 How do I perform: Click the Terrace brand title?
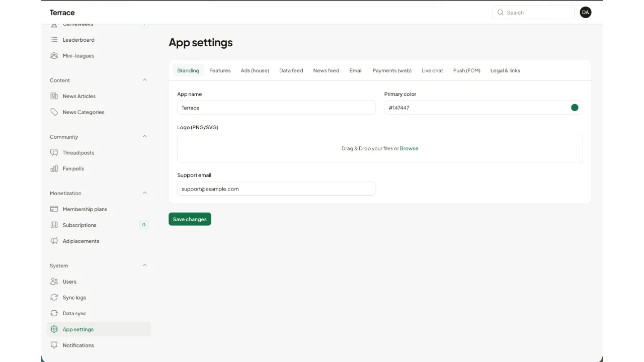62,13
